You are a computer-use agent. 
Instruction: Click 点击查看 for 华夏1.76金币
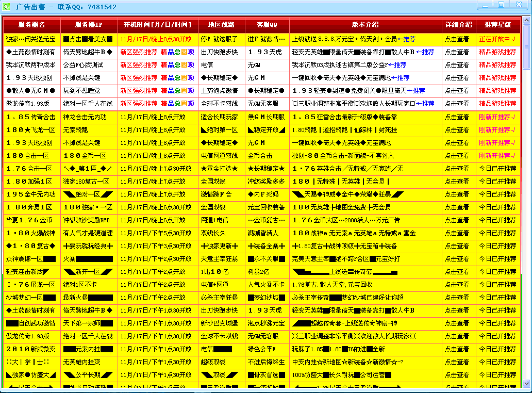click(456, 220)
